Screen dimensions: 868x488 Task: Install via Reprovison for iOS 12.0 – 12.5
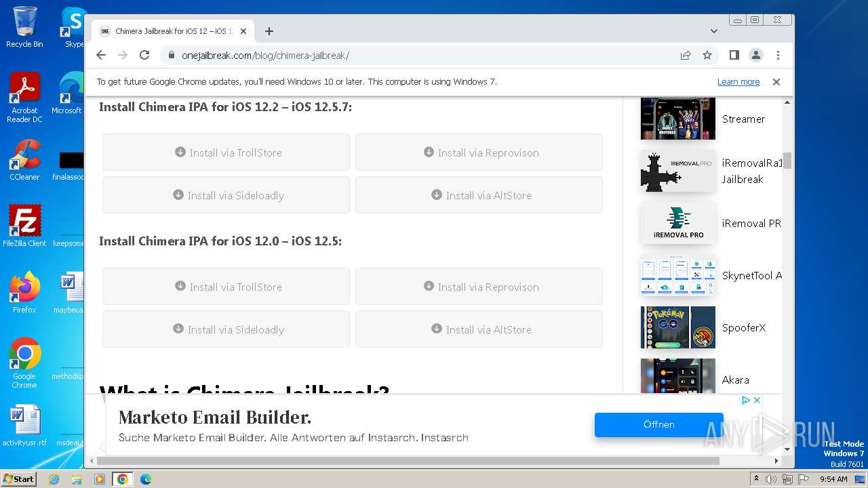[x=479, y=287]
